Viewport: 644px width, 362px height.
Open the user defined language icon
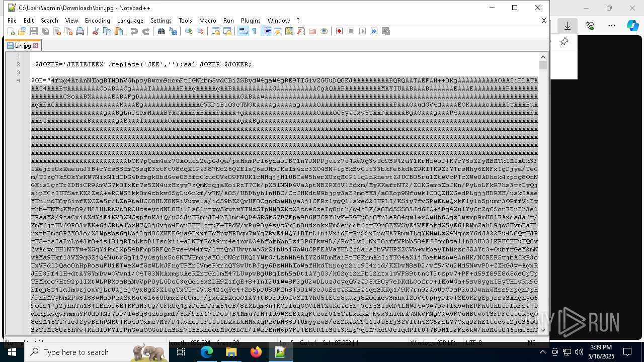(x=278, y=31)
